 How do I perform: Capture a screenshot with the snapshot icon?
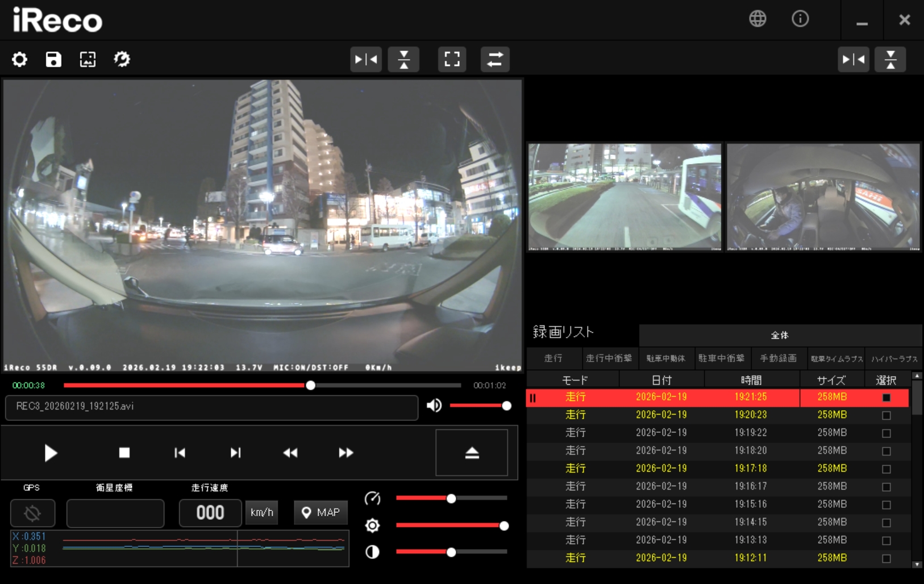point(88,59)
